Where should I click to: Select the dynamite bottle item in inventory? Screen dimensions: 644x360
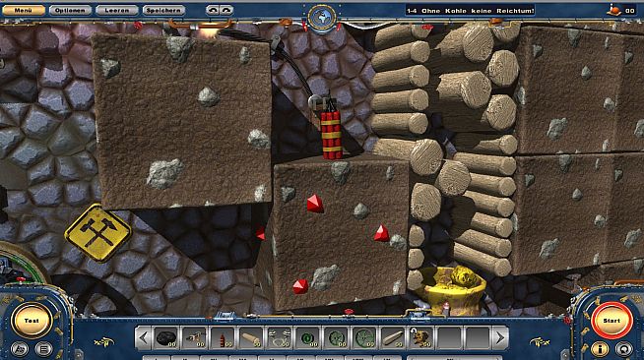(223, 338)
